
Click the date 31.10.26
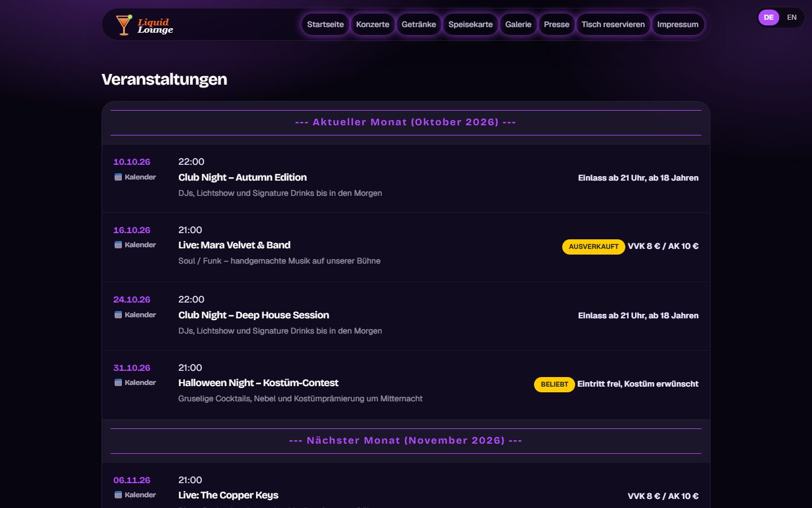132,368
